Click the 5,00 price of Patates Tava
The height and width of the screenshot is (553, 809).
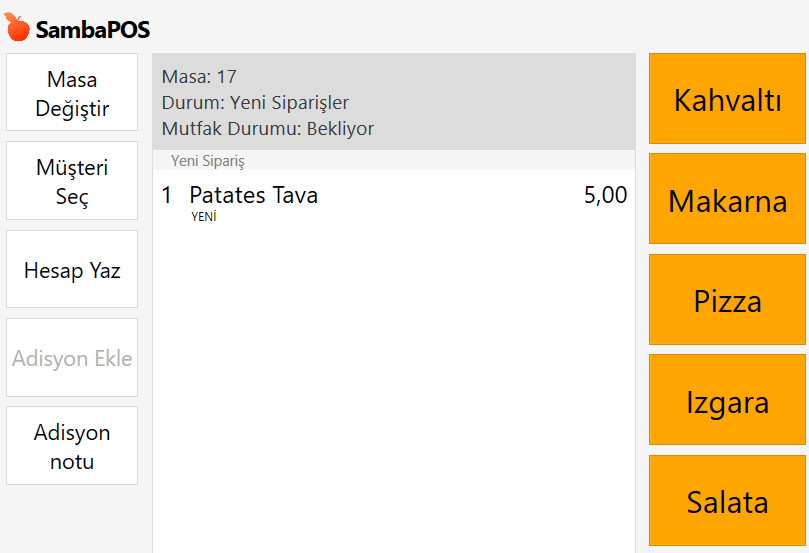pyautogui.click(x=605, y=196)
